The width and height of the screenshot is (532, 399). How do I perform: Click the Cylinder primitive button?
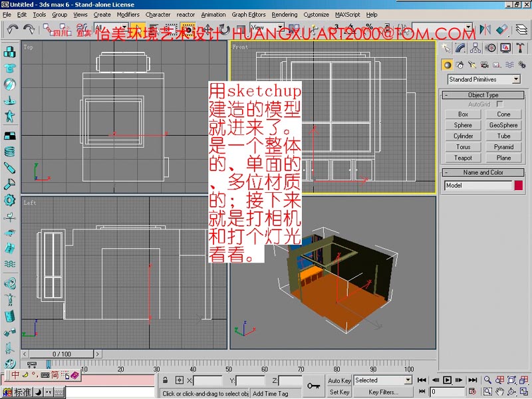pyautogui.click(x=463, y=136)
